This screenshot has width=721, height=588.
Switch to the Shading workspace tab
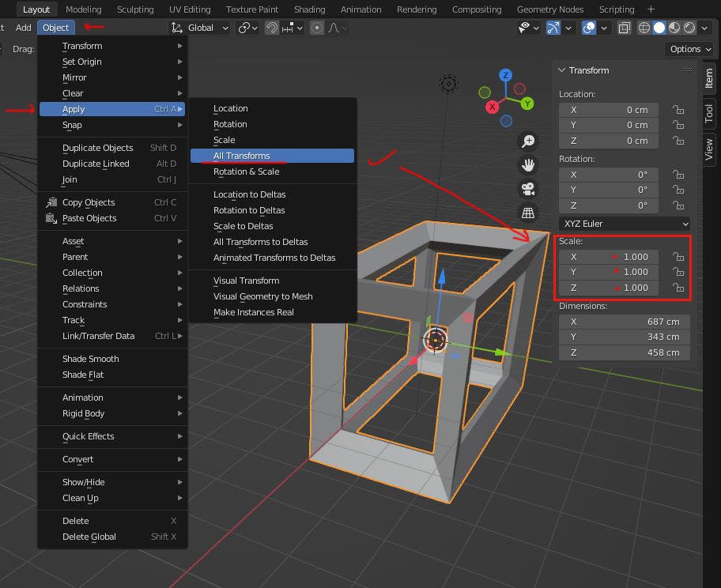coord(309,9)
